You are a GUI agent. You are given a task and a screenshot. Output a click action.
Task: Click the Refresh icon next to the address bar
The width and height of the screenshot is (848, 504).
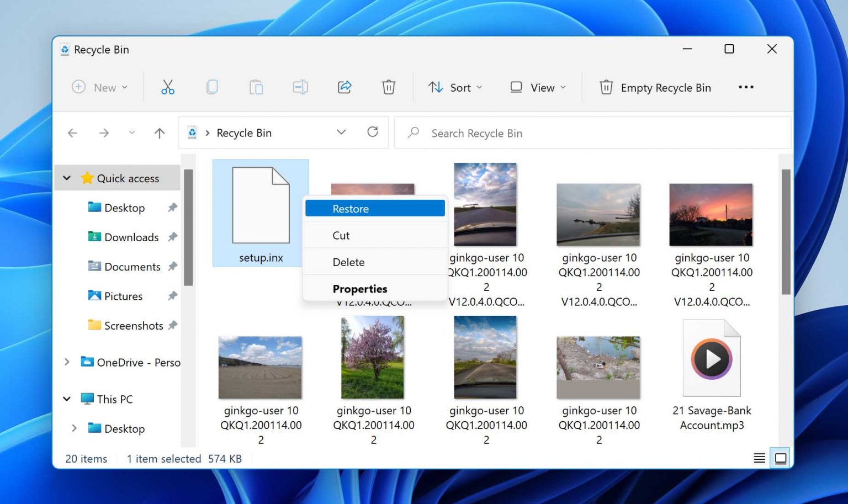click(x=373, y=132)
